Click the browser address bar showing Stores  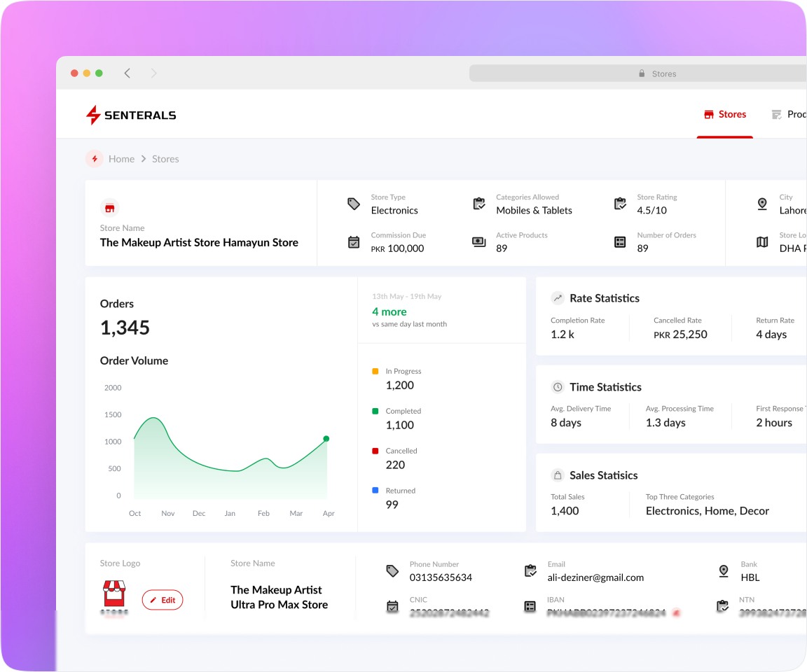[638, 73]
